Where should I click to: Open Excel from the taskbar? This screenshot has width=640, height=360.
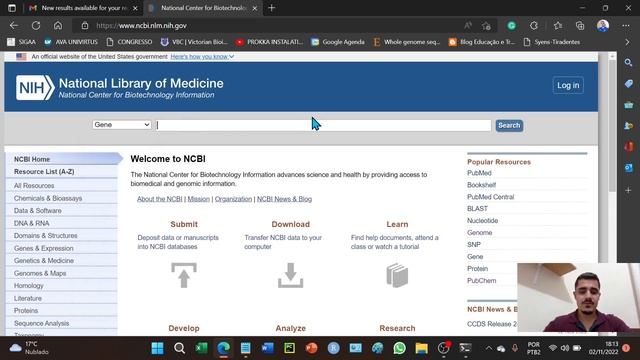(x=201, y=348)
